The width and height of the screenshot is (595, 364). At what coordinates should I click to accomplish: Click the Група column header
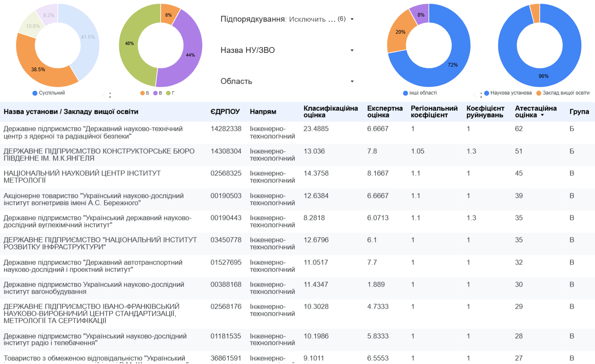tap(579, 112)
